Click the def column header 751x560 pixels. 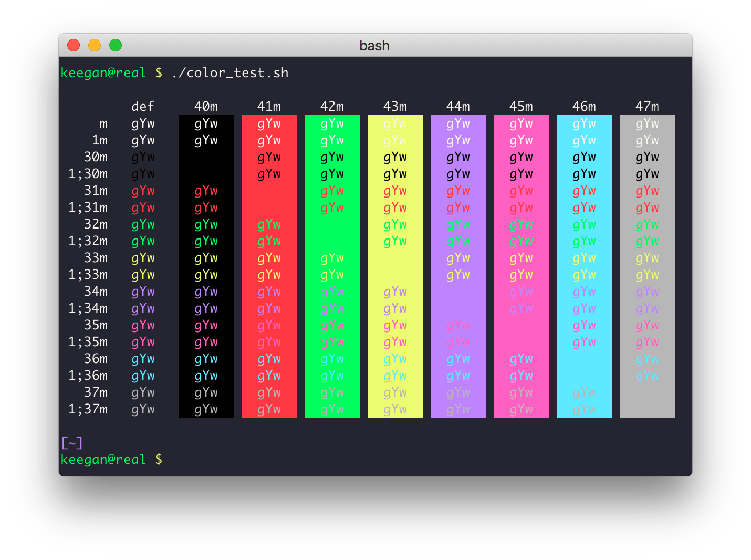click(143, 107)
